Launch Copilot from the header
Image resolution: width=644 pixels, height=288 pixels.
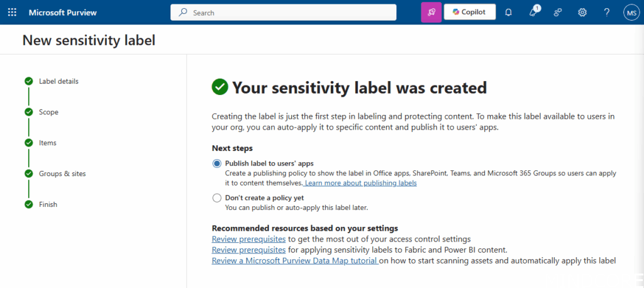click(x=469, y=13)
